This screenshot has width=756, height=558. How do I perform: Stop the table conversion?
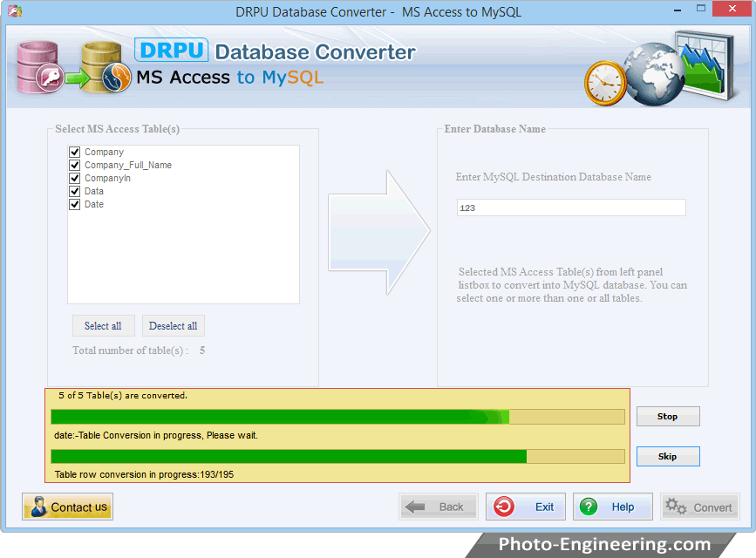coord(668,416)
